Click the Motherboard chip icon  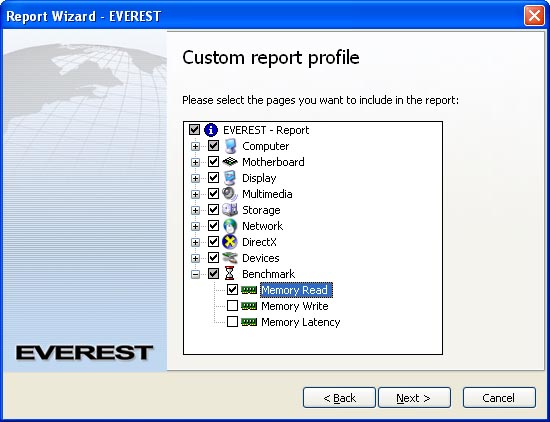pos(230,162)
